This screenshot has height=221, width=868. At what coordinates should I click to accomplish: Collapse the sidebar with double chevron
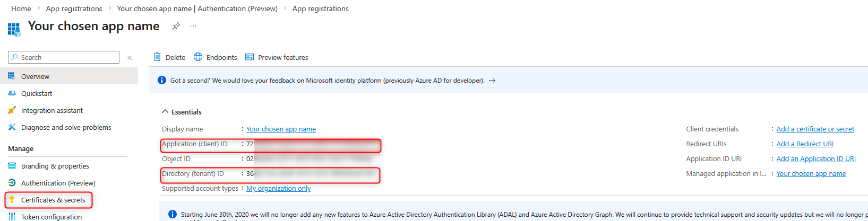pos(130,57)
